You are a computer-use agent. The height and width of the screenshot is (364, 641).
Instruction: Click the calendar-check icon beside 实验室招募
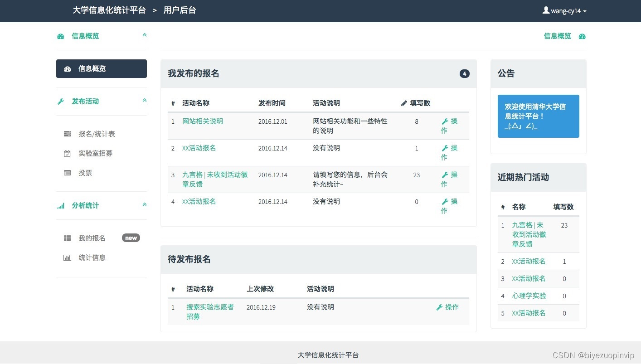point(68,154)
